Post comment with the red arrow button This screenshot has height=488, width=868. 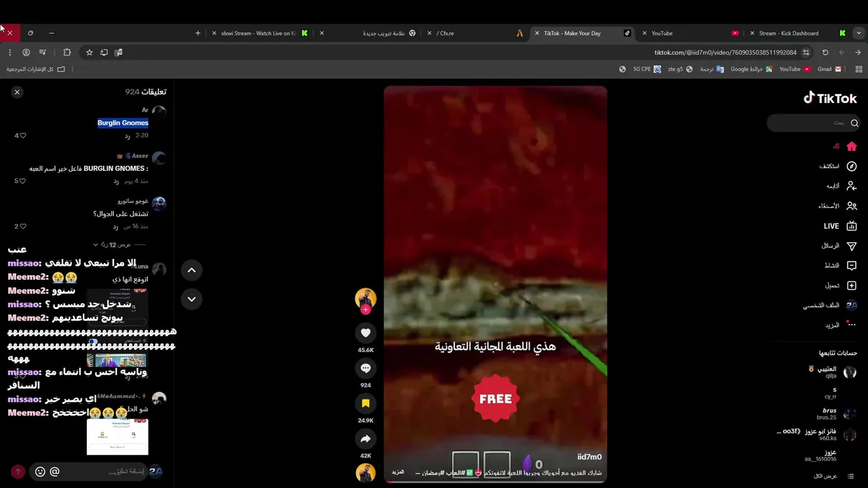(18, 472)
